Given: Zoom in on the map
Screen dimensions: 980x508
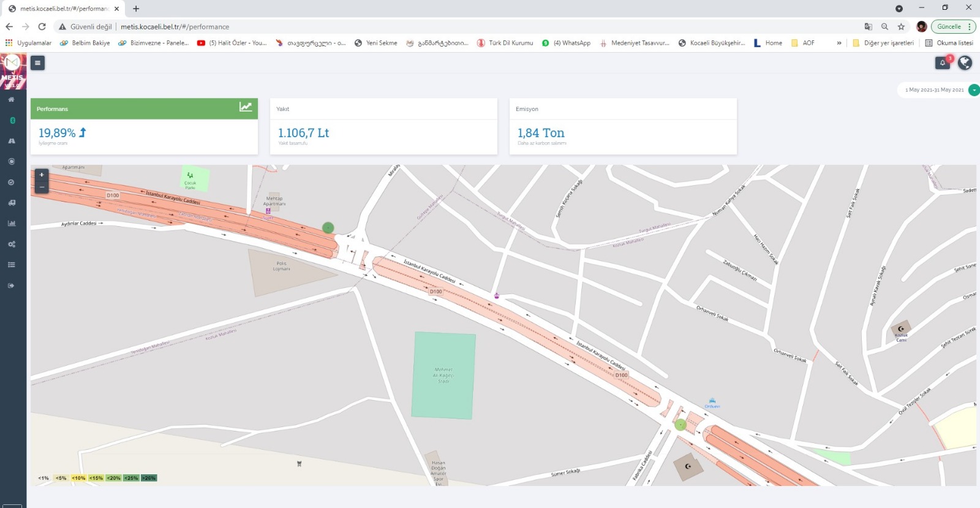Looking at the screenshot, I should (42, 175).
